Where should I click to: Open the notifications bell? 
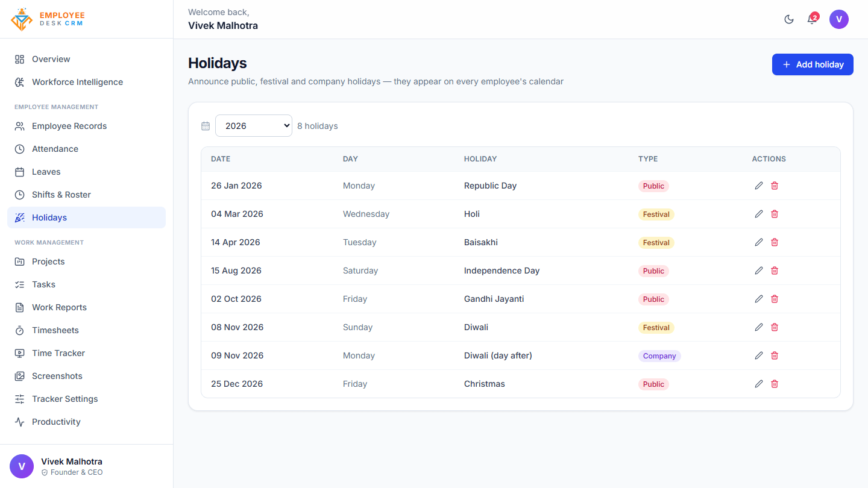[x=812, y=19]
